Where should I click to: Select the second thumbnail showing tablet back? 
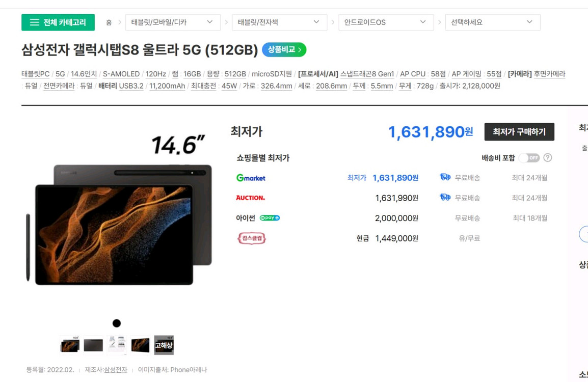tap(93, 345)
